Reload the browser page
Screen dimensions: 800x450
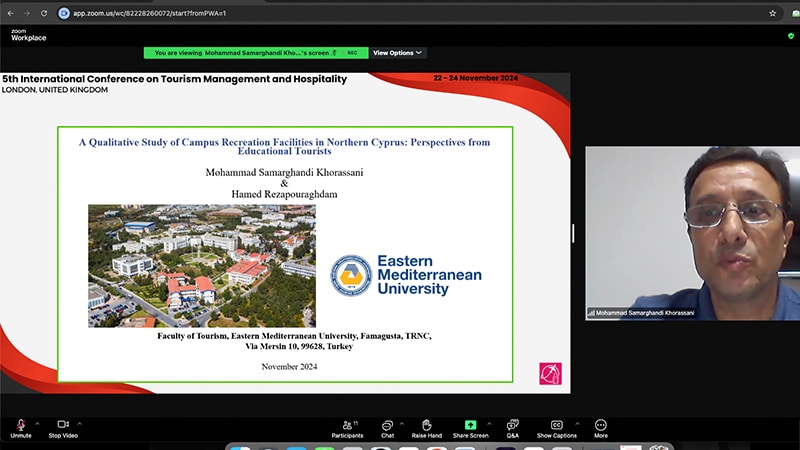click(44, 13)
